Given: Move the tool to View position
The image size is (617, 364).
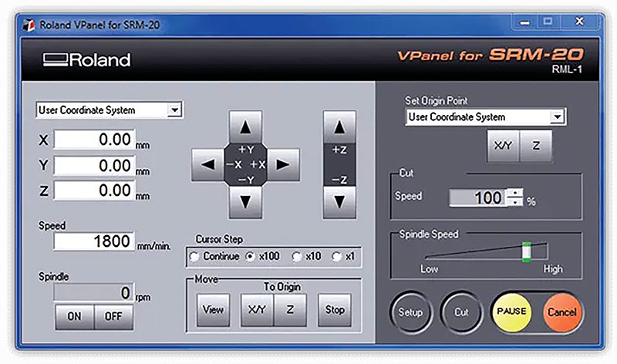Looking at the screenshot, I should (214, 310).
